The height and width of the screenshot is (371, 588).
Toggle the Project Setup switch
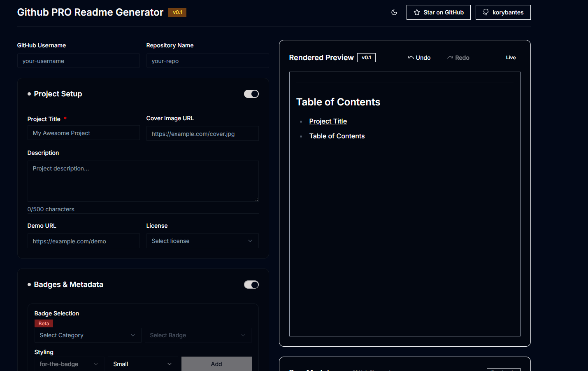point(251,94)
